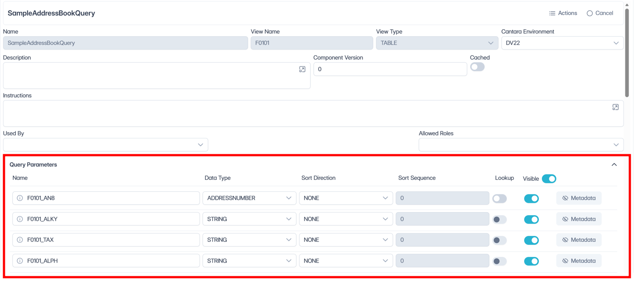This screenshot has width=644, height=286.
Task: Click the F0101_AN8 name field
Action: pos(106,198)
